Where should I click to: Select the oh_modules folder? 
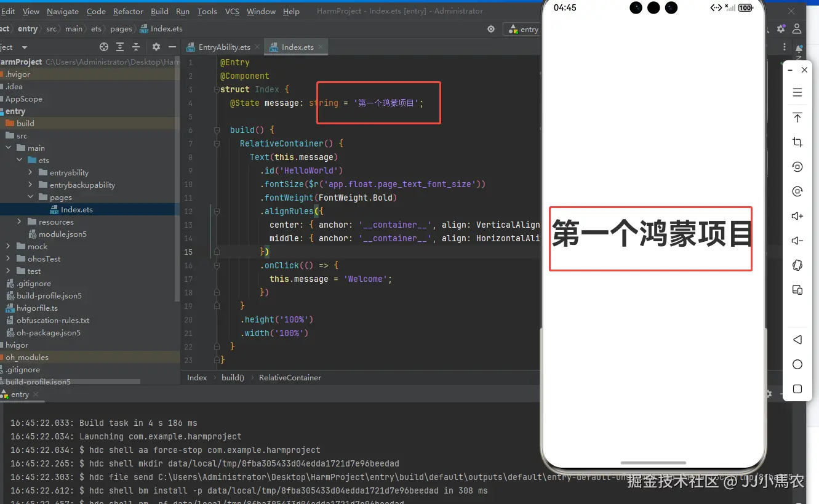pos(27,357)
